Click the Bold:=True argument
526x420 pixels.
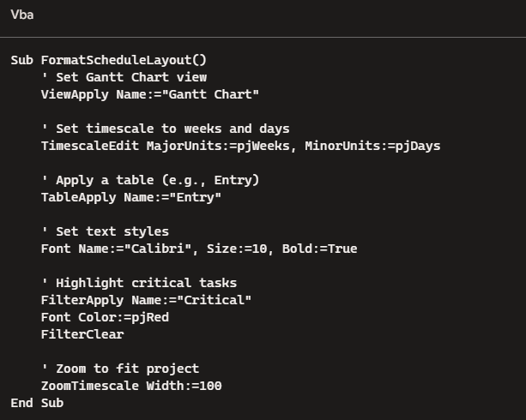tap(320, 249)
